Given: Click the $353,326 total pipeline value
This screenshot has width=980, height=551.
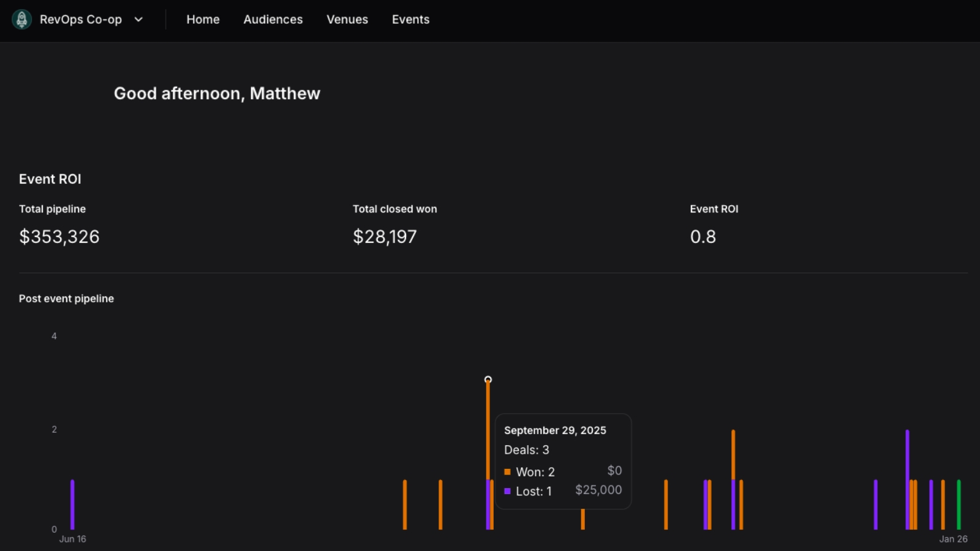Looking at the screenshot, I should 59,236.
